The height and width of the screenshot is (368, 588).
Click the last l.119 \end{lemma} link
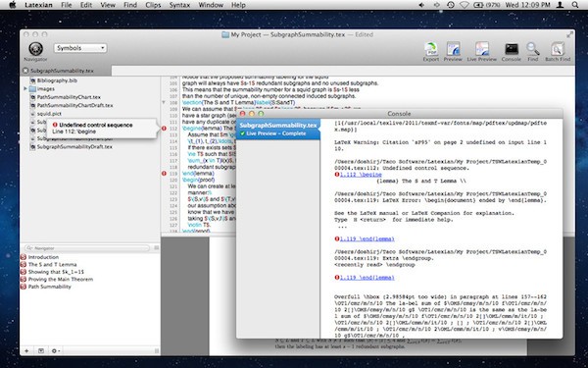coord(367,278)
